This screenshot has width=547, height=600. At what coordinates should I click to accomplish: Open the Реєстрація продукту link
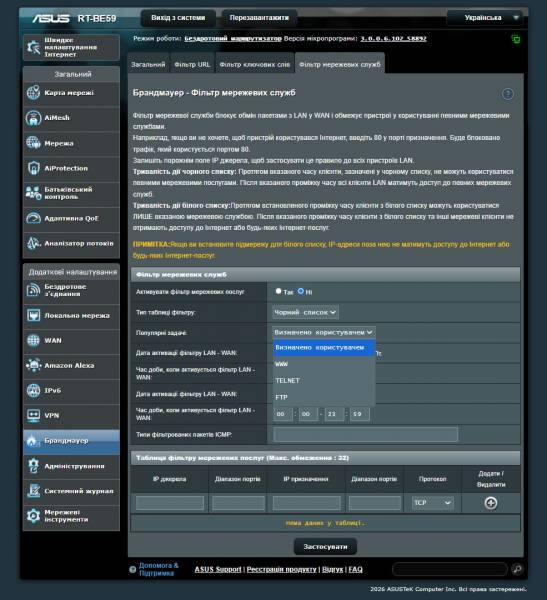281,569
